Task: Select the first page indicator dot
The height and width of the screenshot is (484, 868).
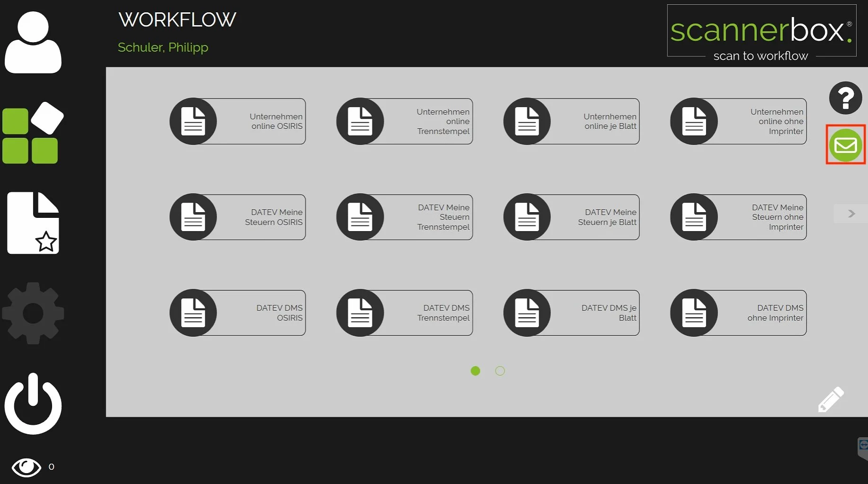Action: (475, 371)
